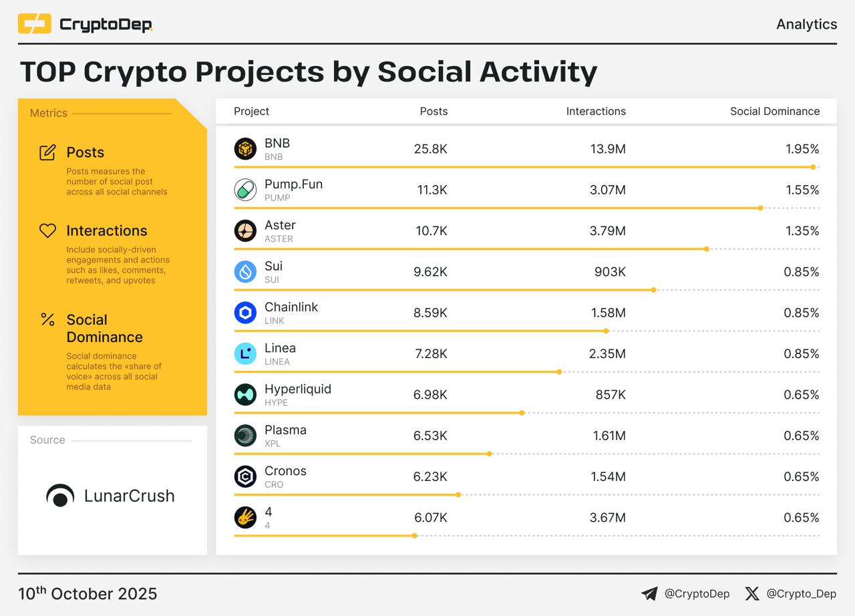Screen dimensions: 855x616
Task: Select the Hyperliquid logo icon
Action: point(245,394)
